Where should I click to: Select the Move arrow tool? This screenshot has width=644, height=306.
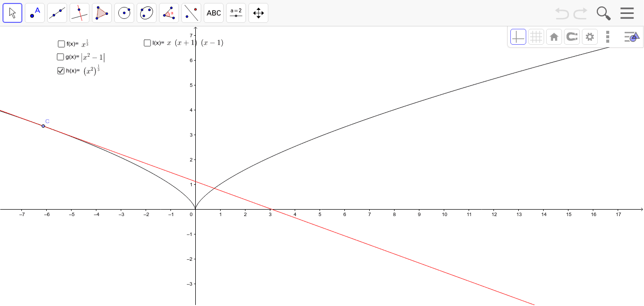tap(12, 13)
